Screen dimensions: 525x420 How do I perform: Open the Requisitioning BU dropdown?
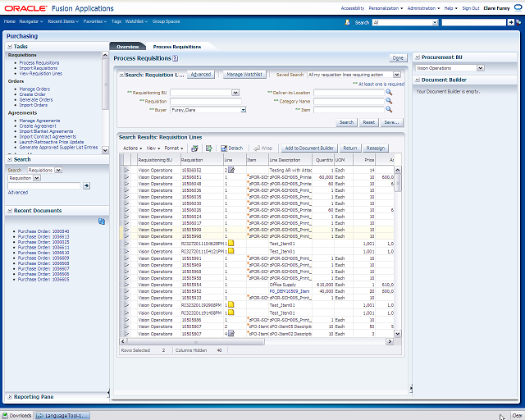click(235, 93)
